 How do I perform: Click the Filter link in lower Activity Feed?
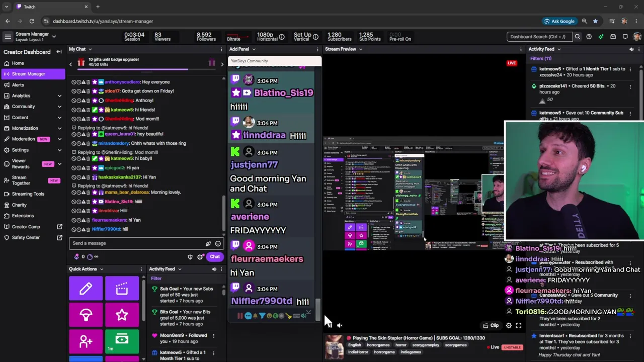pos(156,279)
